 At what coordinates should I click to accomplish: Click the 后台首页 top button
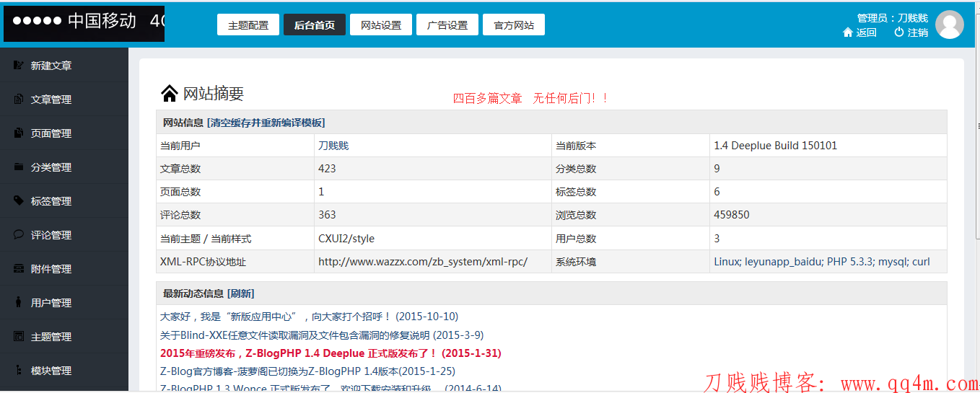(315, 25)
